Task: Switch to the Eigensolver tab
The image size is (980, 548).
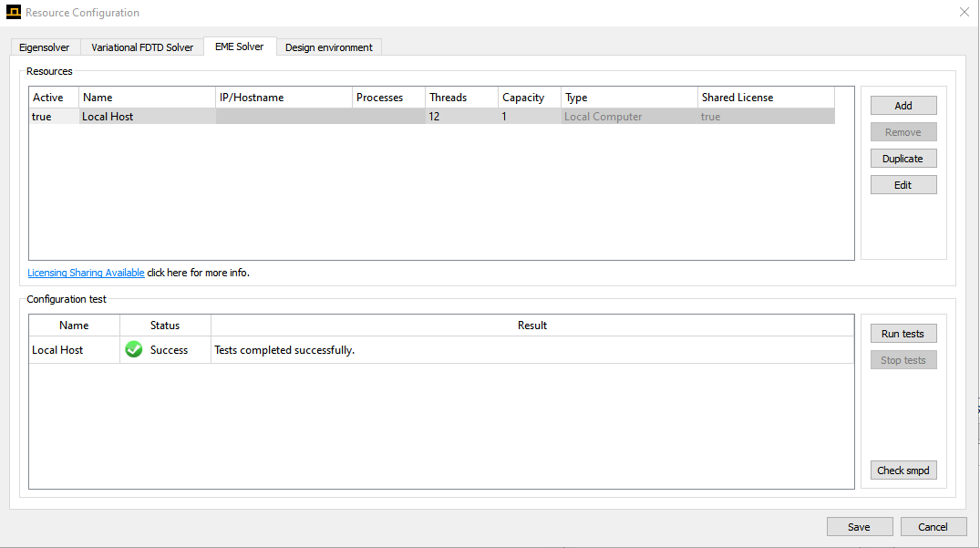Action: (45, 47)
